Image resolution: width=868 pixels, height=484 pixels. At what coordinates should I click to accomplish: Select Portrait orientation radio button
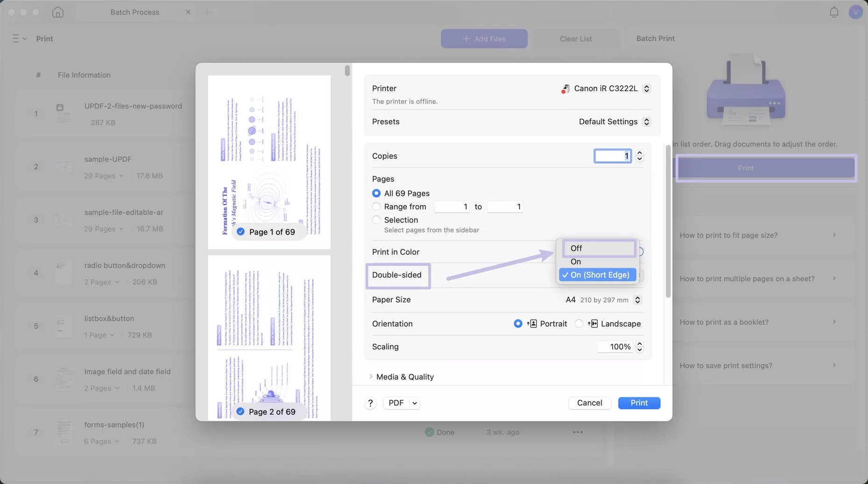pos(518,324)
